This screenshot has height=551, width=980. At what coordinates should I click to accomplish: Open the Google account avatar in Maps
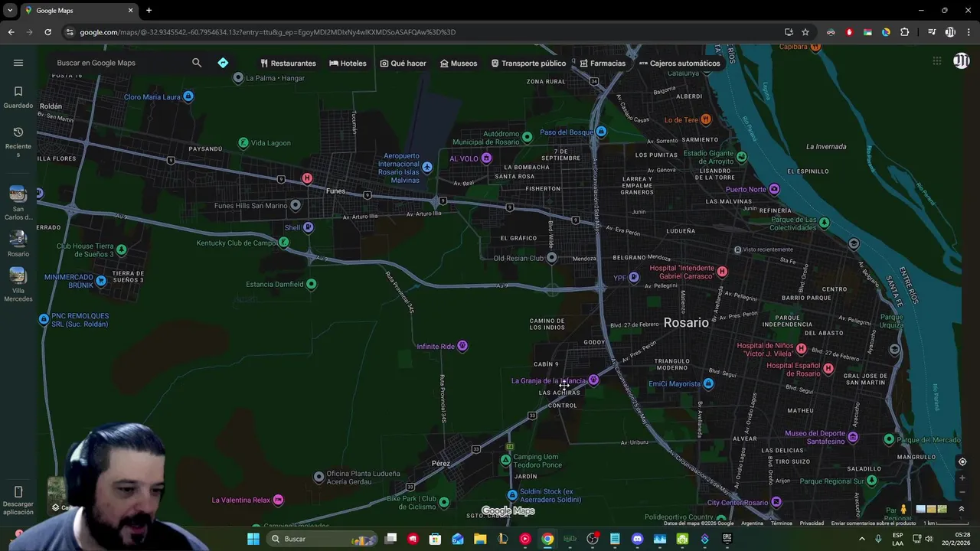[962, 61]
